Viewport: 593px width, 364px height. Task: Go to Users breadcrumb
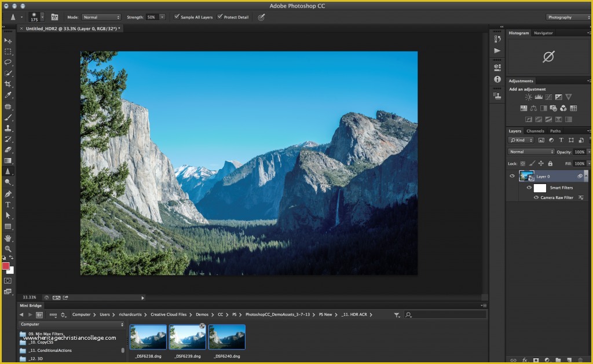(105, 314)
